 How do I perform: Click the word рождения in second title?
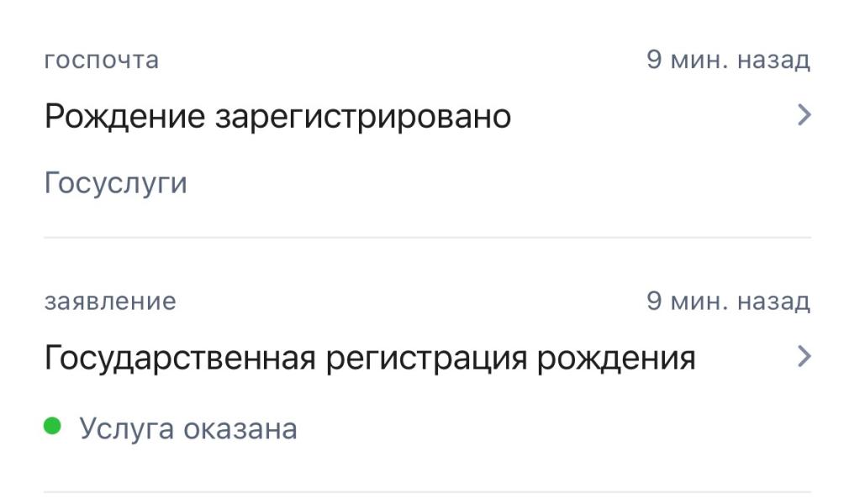click(616, 359)
